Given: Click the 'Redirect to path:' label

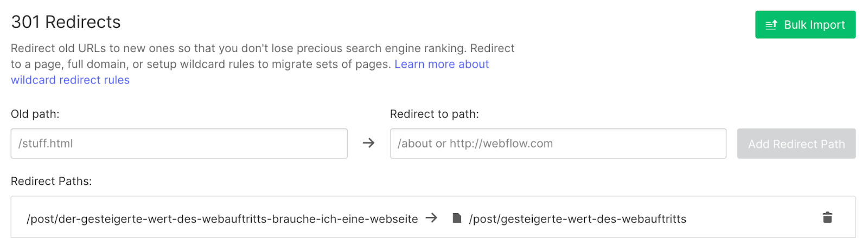Looking at the screenshot, I should (x=435, y=114).
